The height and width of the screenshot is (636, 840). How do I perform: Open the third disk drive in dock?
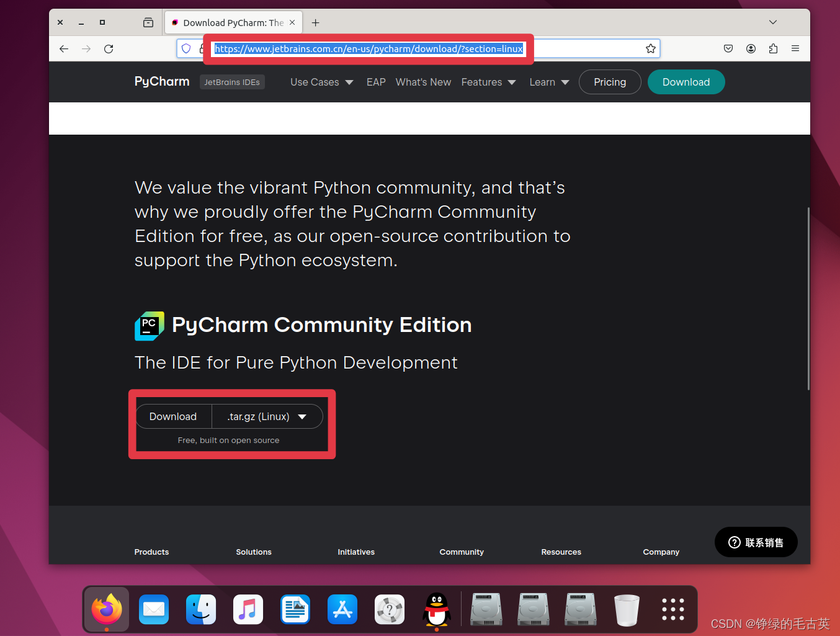[x=581, y=609]
